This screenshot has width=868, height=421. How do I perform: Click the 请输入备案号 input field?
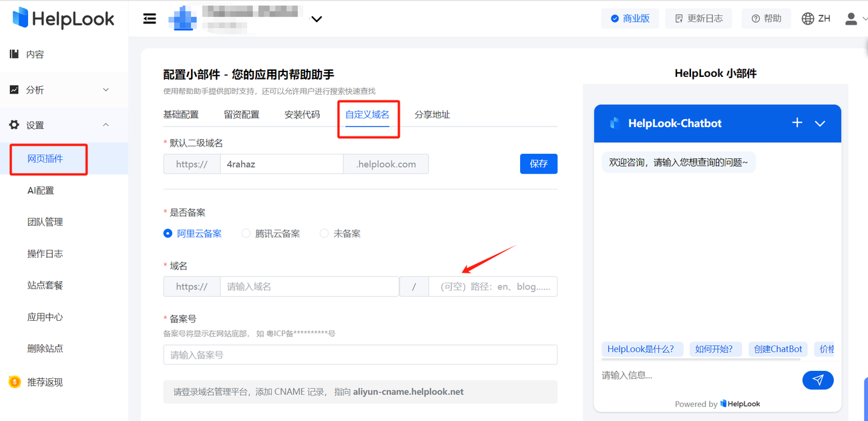[361, 355]
